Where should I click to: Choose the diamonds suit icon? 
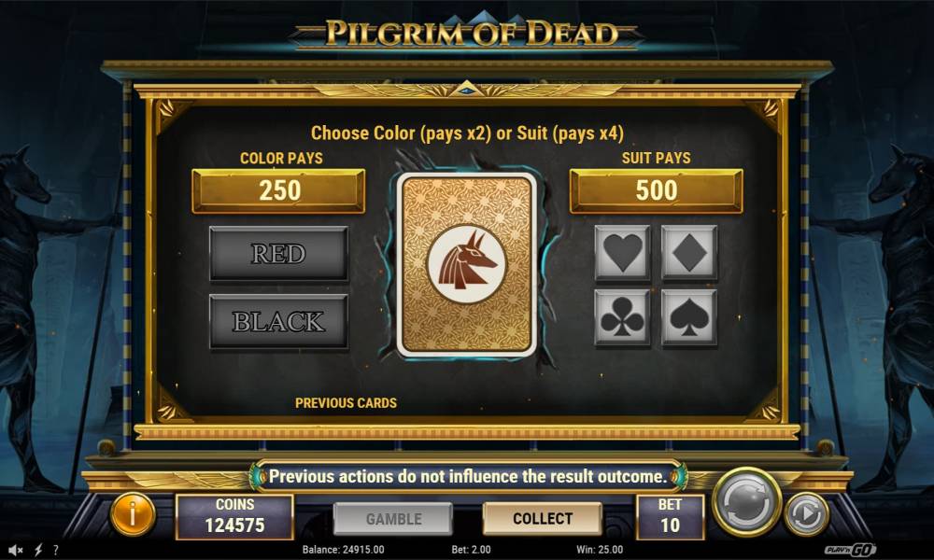(x=689, y=252)
